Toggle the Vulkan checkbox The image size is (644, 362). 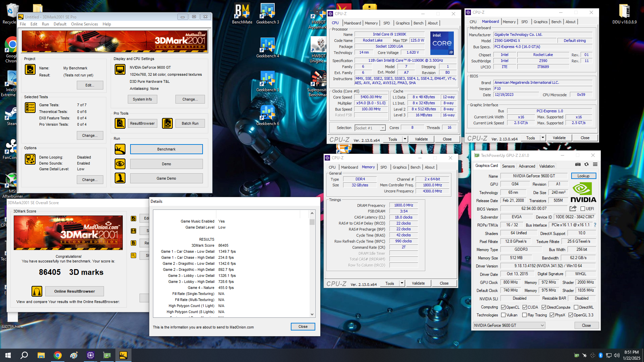(x=503, y=315)
